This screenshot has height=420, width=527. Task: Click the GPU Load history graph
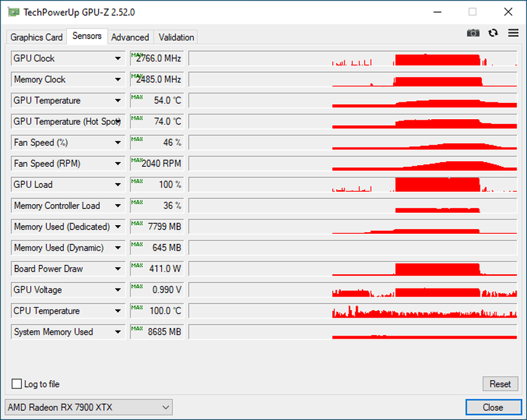pyautogui.click(x=353, y=185)
